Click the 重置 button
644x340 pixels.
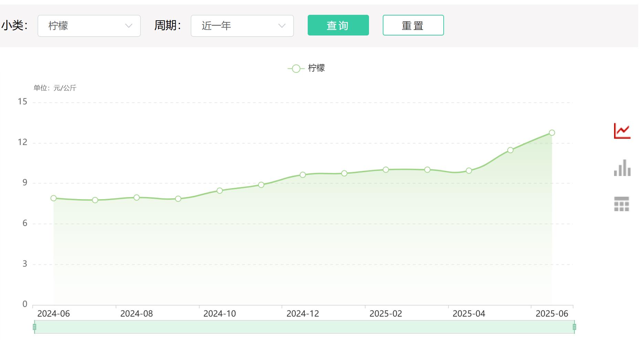click(x=413, y=25)
